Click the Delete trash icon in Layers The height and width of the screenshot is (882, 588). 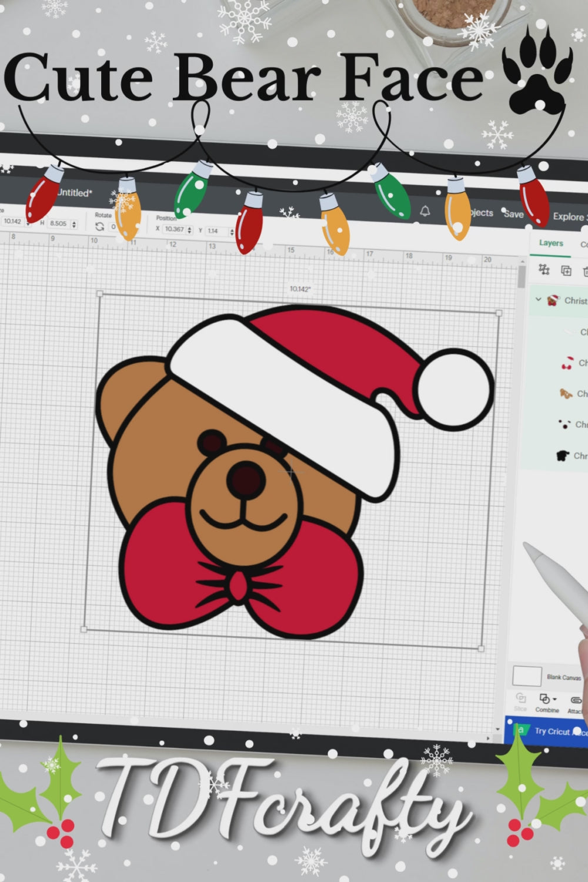(586, 271)
